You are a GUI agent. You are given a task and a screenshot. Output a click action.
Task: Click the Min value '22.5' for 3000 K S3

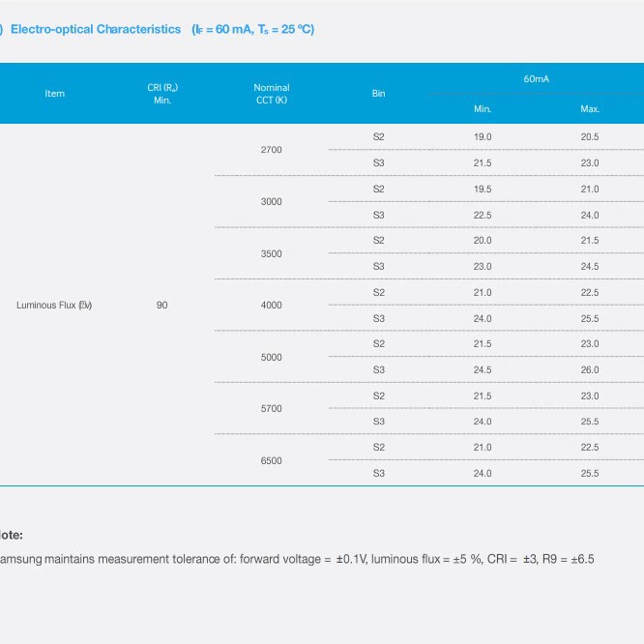pos(483,216)
